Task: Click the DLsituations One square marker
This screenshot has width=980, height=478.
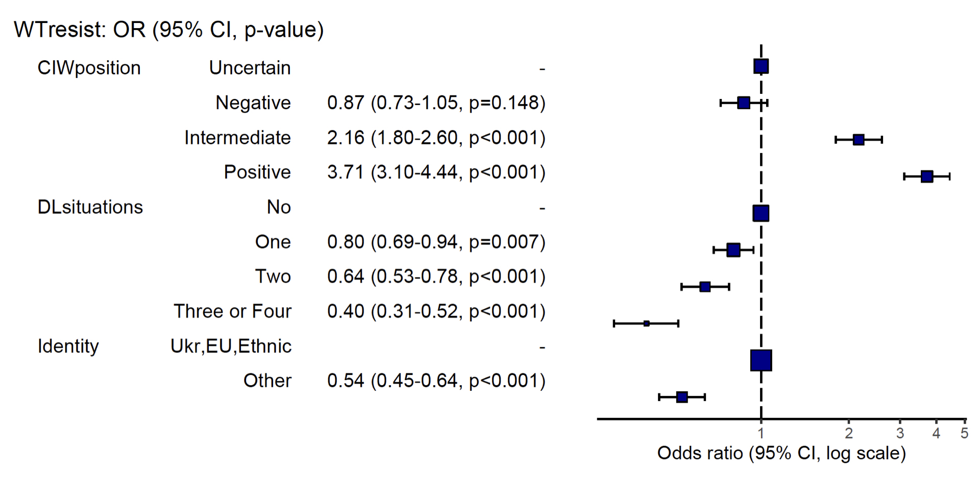Action: pos(733,250)
